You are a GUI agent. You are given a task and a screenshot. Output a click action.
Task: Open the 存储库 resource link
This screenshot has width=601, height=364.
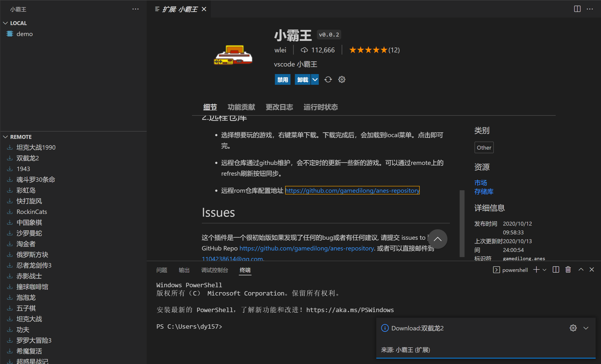pos(483,192)
